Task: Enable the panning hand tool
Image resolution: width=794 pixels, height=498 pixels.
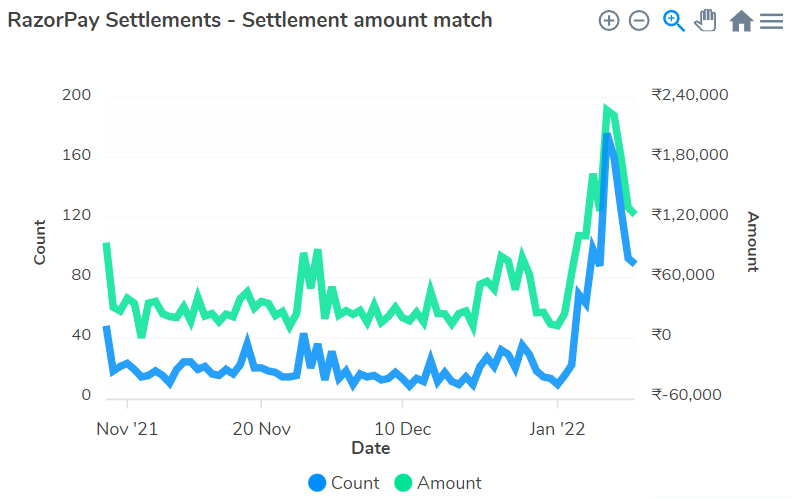Action: 706,21
